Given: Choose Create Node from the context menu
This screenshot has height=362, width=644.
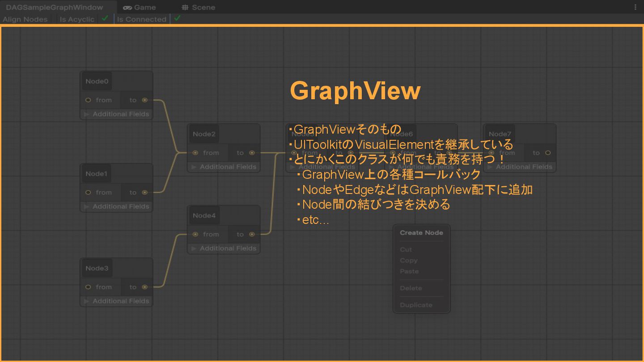Looking at the screenshot, I should point(421,233).
